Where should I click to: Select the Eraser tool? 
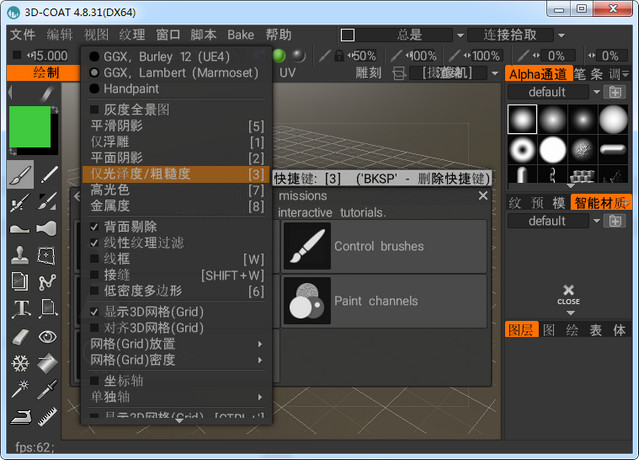[x=20, y=337]
